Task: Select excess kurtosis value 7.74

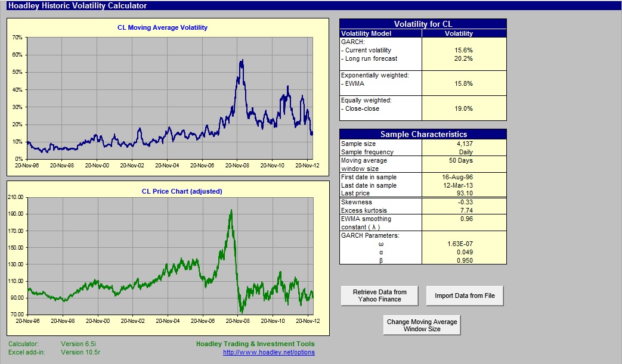Action: (x=466, y=210)
